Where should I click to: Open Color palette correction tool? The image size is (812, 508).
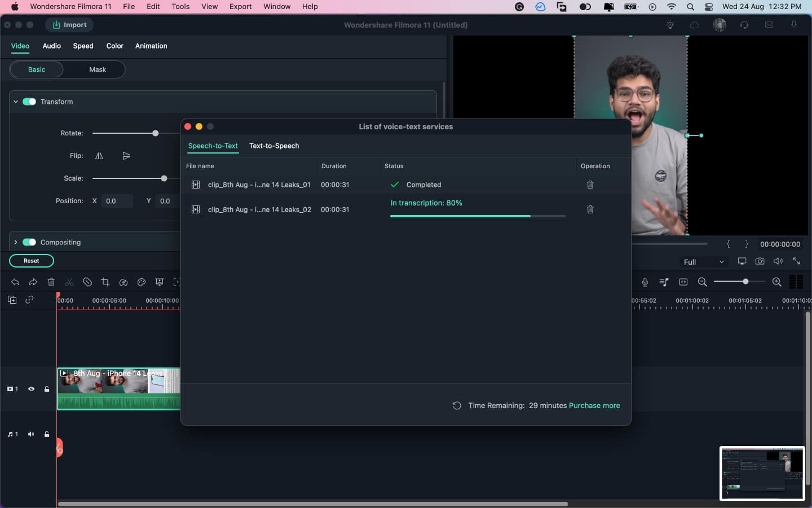pyautogui.click(x=142, y=282)
